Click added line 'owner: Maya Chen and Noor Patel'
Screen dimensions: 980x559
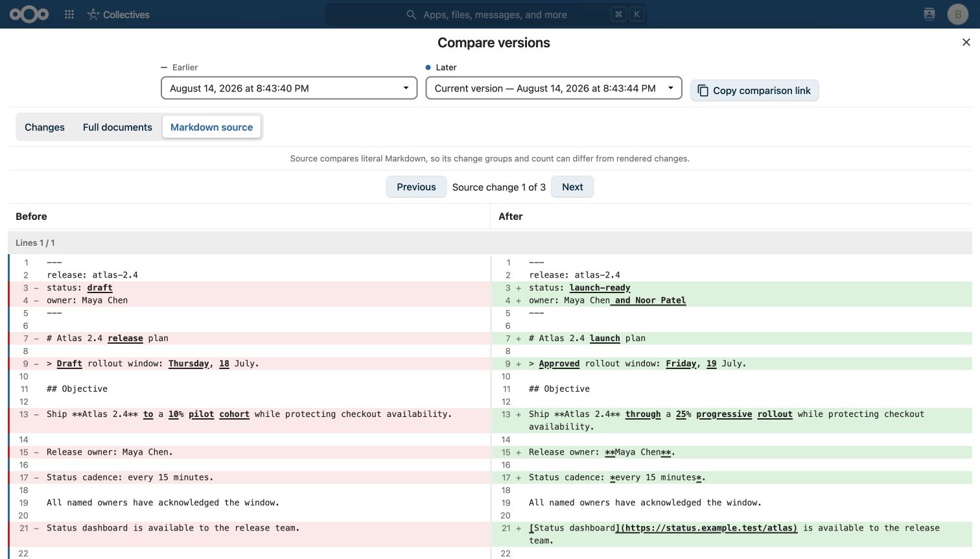point(732,300)
